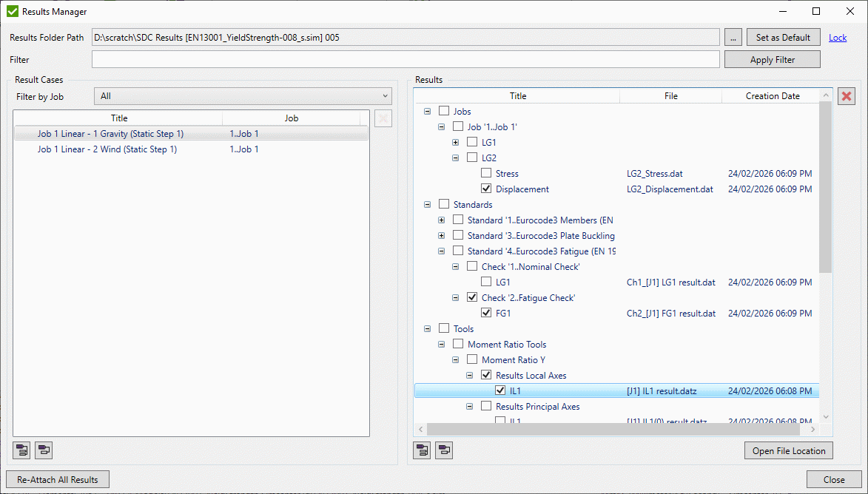This screenshot has width=868, height=494.
Task: Select 'Job 1 Linear - 1 Gravity (Static Step 1)' row
Action: pyautogui.click(x=191, y=133)
